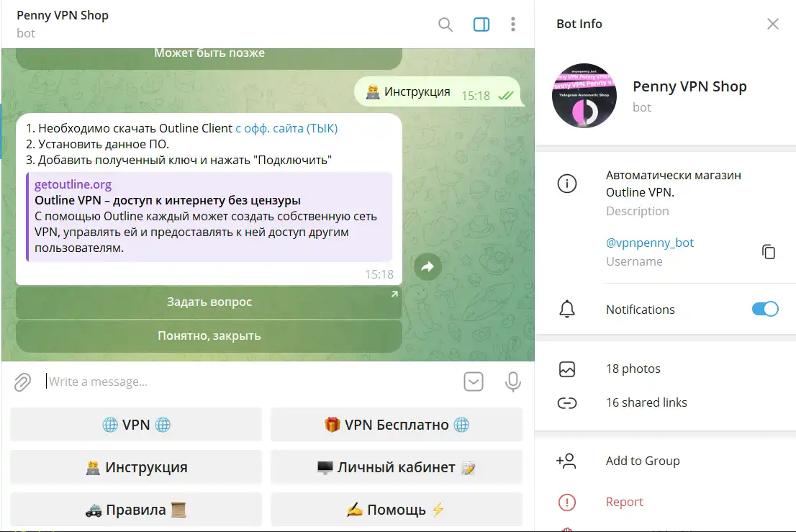Forward the instruction message arrow
Image resolution: width=796 pixels, height=532 pixels.
click(x=428, y=266)
